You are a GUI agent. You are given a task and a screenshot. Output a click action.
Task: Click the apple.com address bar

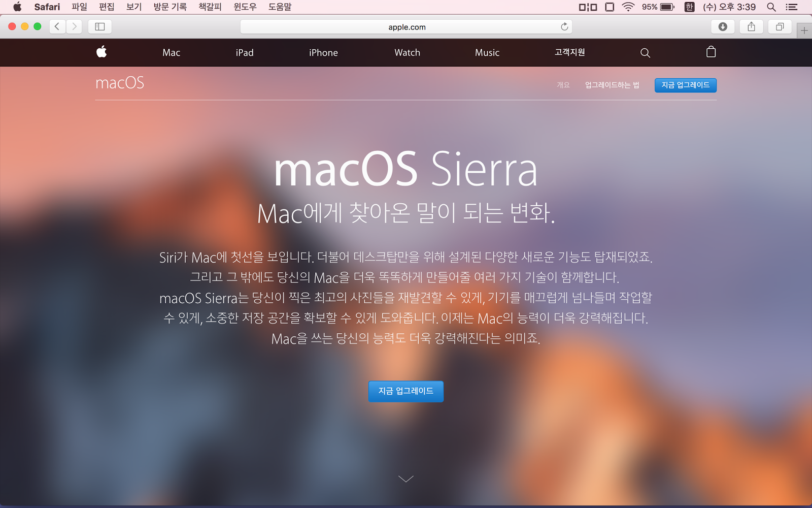coord(406,27)
